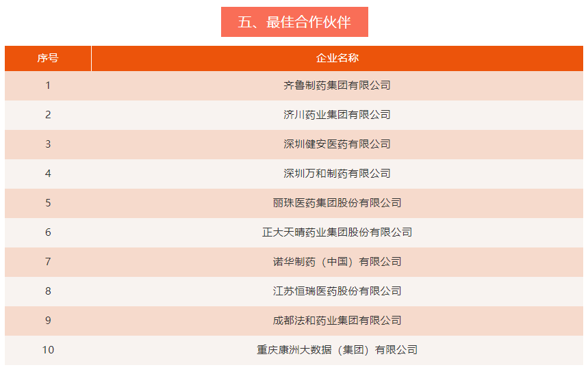Click serial number 4 in 深圳万和 row

(48, 174)
